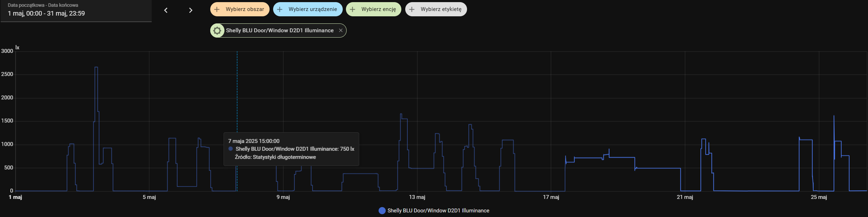The width and height of the screenshot is (868, 217).
Task: Click Shelly BLU Door/Window D2D1 Illuminance chip label
Action: (x=280, y=30)
